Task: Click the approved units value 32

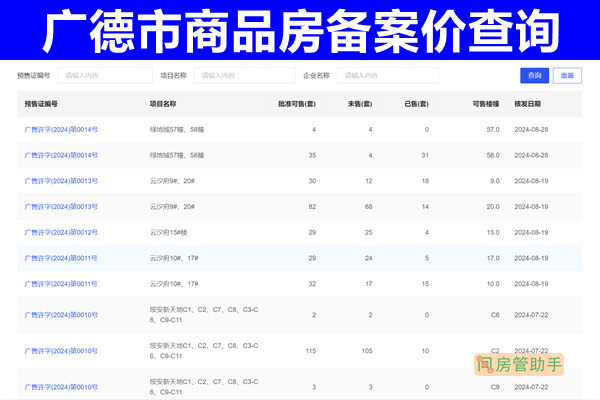Action: 312,284
